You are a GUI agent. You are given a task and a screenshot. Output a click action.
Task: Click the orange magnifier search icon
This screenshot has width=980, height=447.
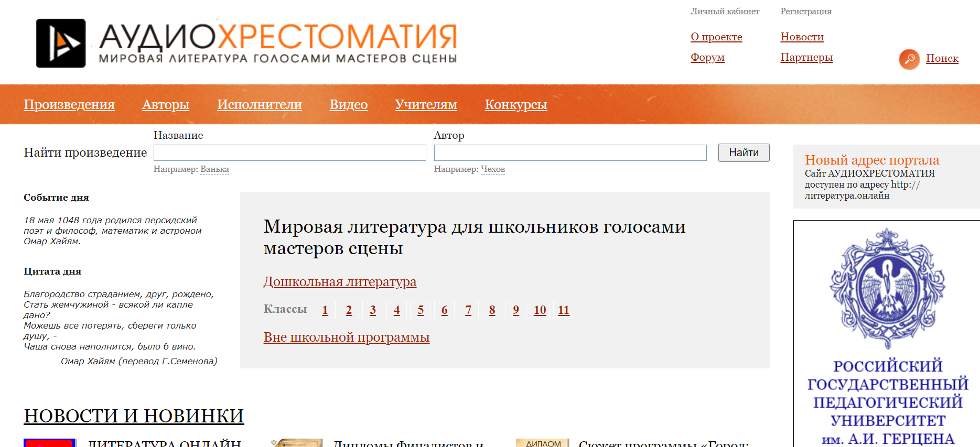tap(909, 59)
